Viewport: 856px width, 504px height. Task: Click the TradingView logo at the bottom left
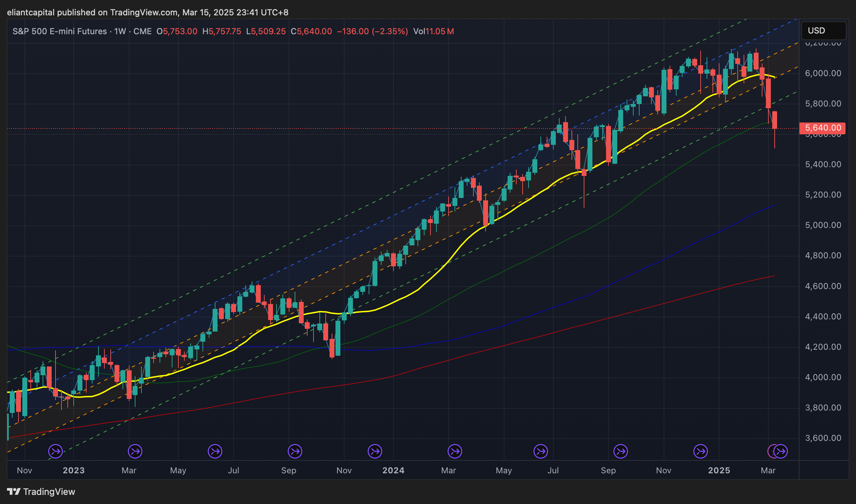click(41, 492)
